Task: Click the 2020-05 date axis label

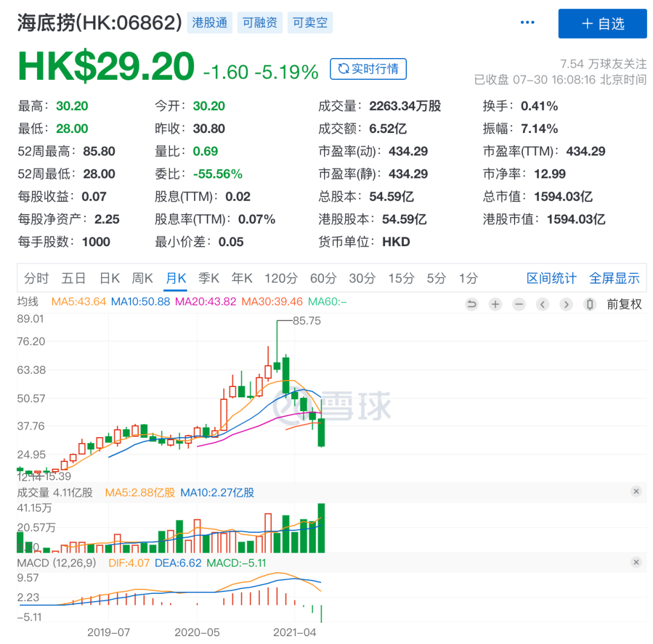Action: tap(197, 633)
